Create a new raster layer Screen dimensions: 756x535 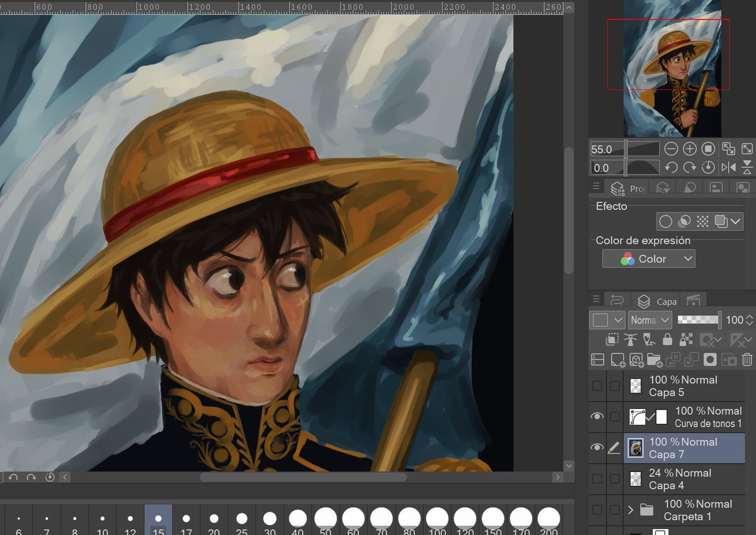point(618,360)
